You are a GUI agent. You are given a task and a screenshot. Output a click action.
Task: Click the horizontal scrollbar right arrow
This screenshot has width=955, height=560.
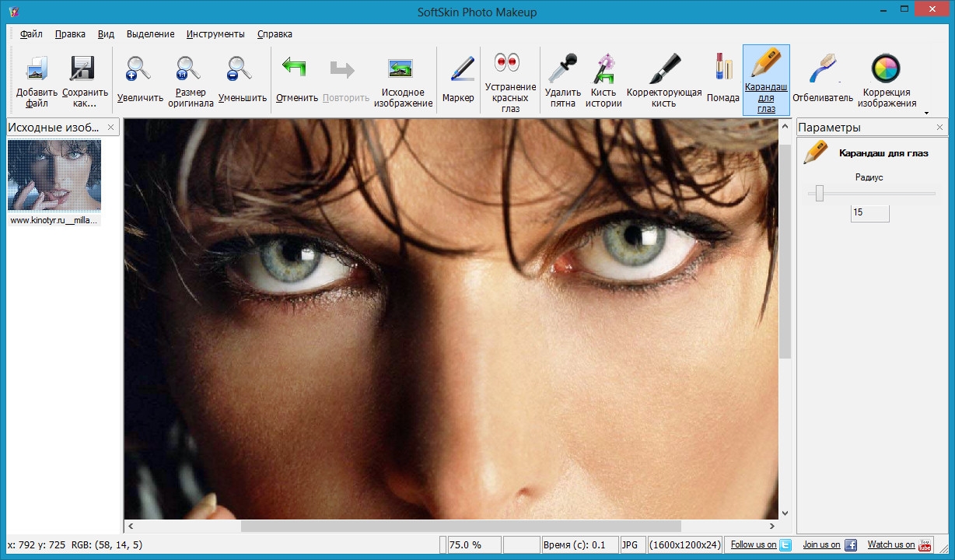pos(771,527)
